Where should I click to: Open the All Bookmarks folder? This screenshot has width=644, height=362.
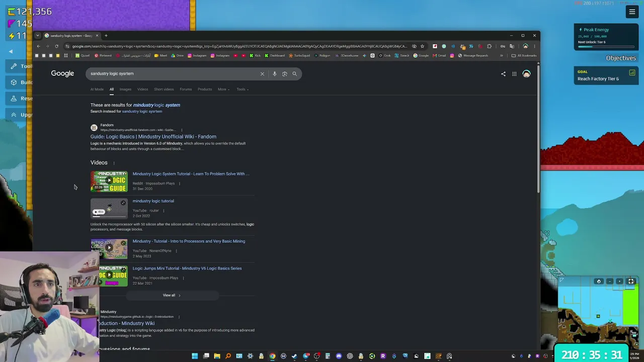[x=524, y=55]
